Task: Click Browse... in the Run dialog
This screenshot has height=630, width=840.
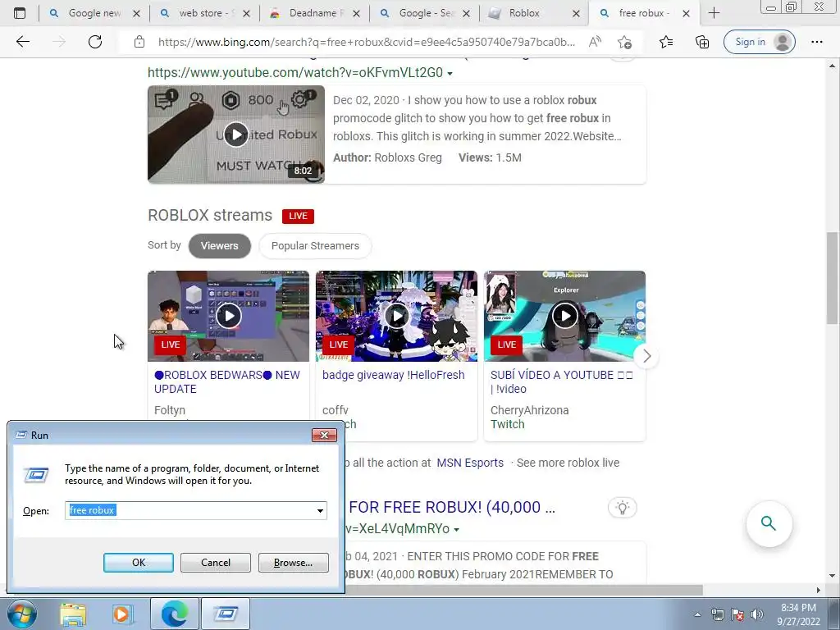Action: 293,563
